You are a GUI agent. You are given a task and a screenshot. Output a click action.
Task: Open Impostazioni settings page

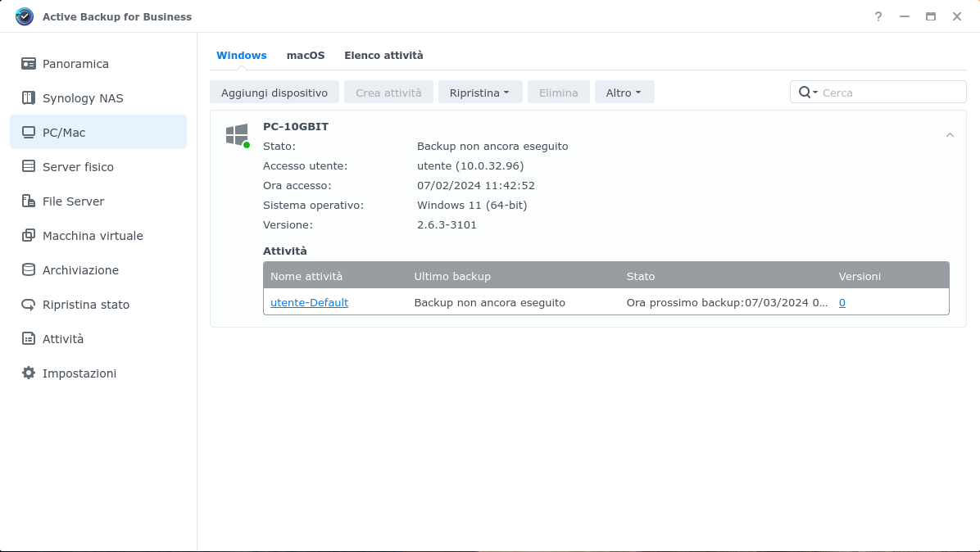(98, 373)
